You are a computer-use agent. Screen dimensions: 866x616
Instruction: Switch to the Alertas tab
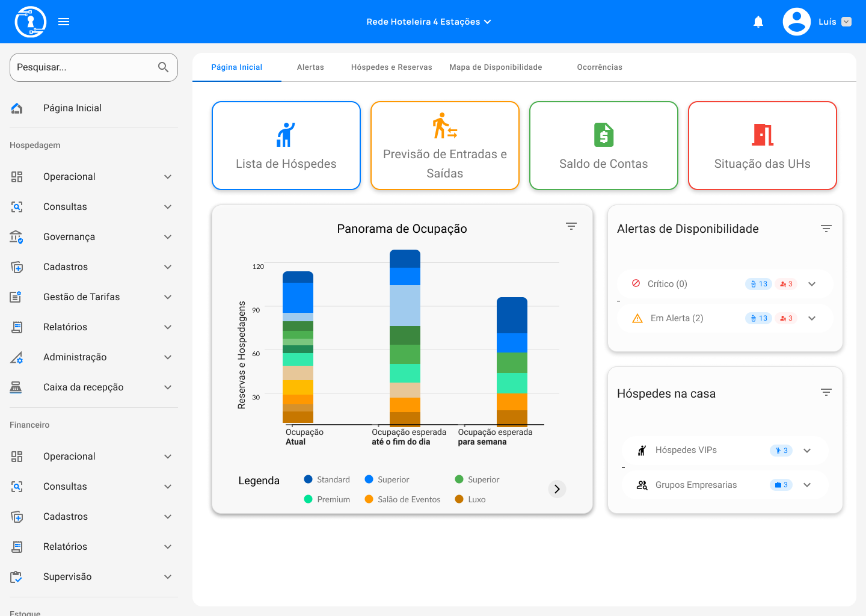310,67
